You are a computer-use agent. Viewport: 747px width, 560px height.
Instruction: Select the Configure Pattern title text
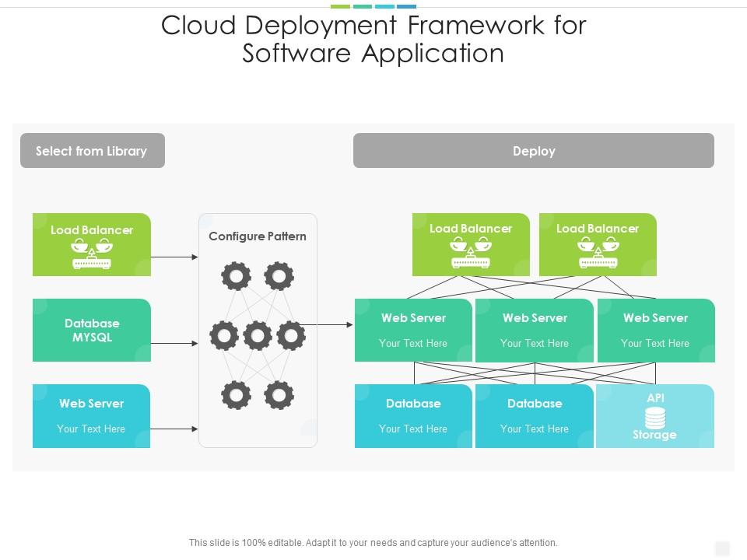(x=258, y=236)
